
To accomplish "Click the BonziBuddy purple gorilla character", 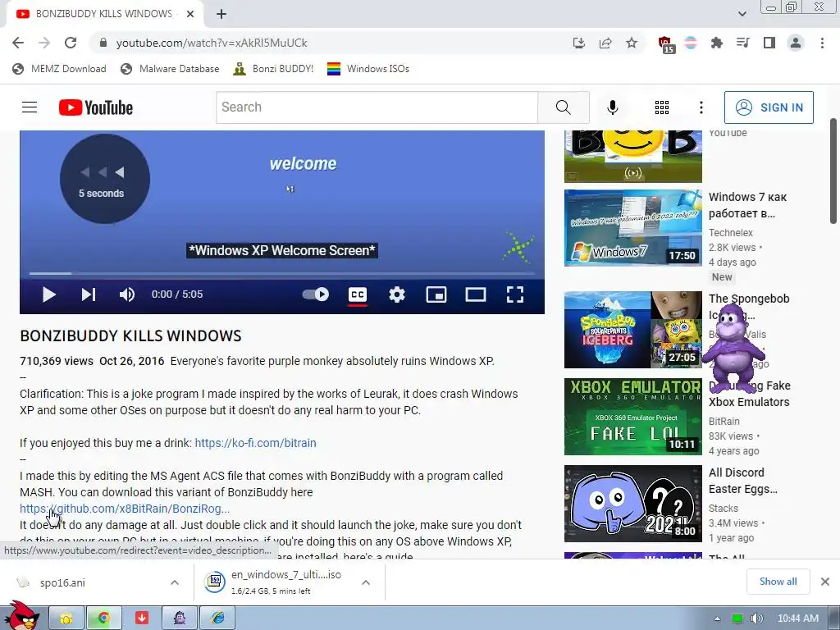I will (x=733, y=348).
